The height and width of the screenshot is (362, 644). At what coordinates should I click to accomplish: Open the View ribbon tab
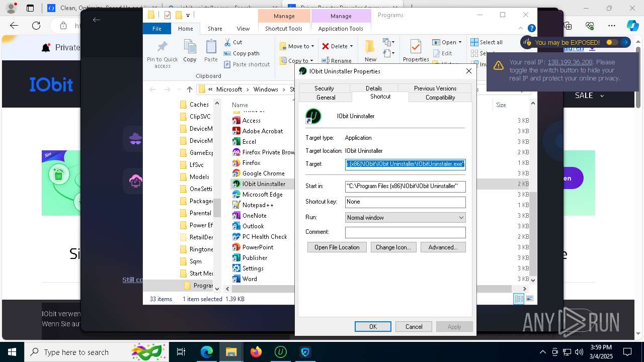coord(243,29)
